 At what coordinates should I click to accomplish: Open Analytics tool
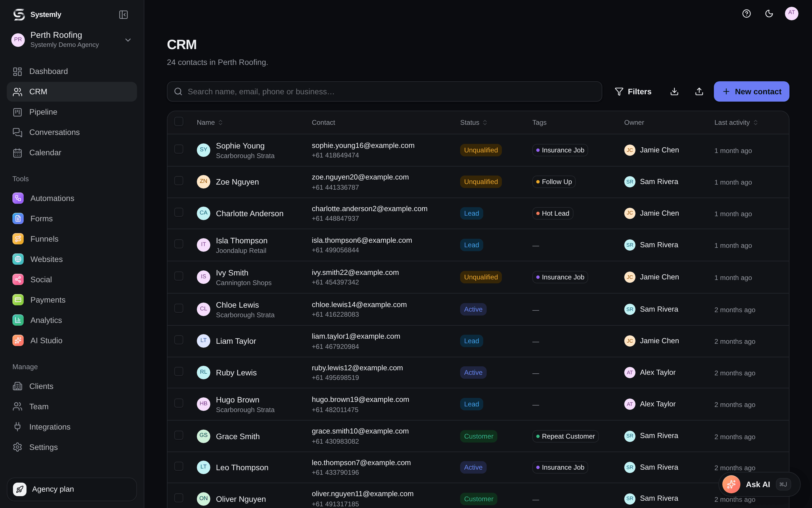(72, 320)
